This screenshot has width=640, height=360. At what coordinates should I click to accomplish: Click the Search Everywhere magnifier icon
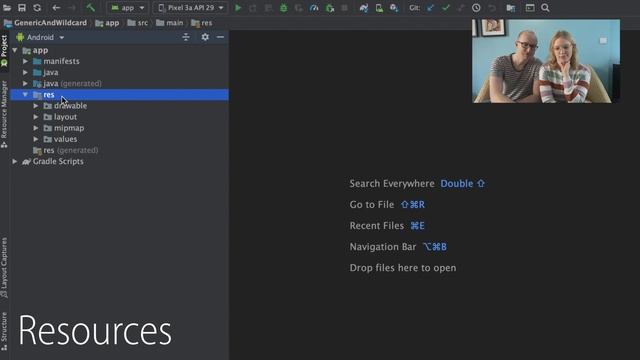tap(545, 8)
